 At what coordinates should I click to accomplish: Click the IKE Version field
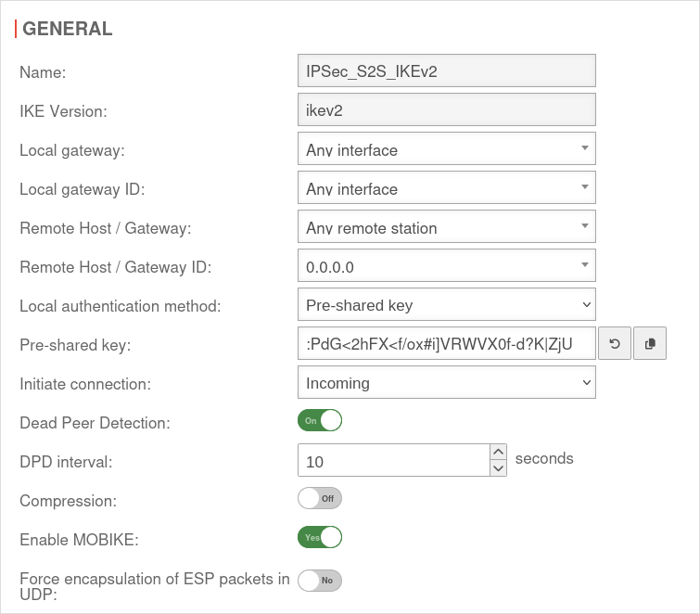point(446,110)
